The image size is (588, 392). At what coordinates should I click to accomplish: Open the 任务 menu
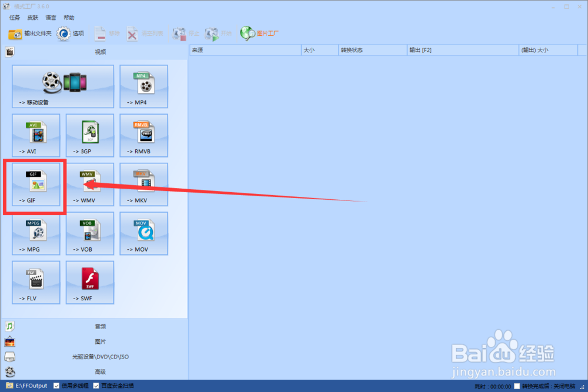15,18
